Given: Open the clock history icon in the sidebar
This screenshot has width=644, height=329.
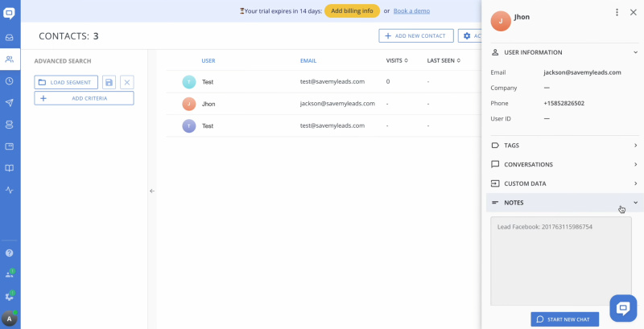Looking at the screenshot, I should coord(9,81).
